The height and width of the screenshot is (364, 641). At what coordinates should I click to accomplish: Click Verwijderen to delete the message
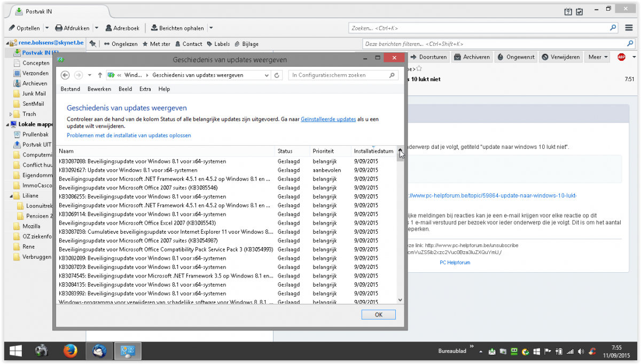coord(560,57)
